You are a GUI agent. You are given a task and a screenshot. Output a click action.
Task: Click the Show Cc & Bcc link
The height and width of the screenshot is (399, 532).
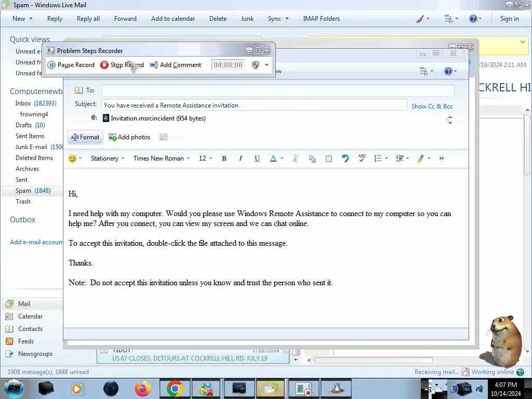[432, 106]
